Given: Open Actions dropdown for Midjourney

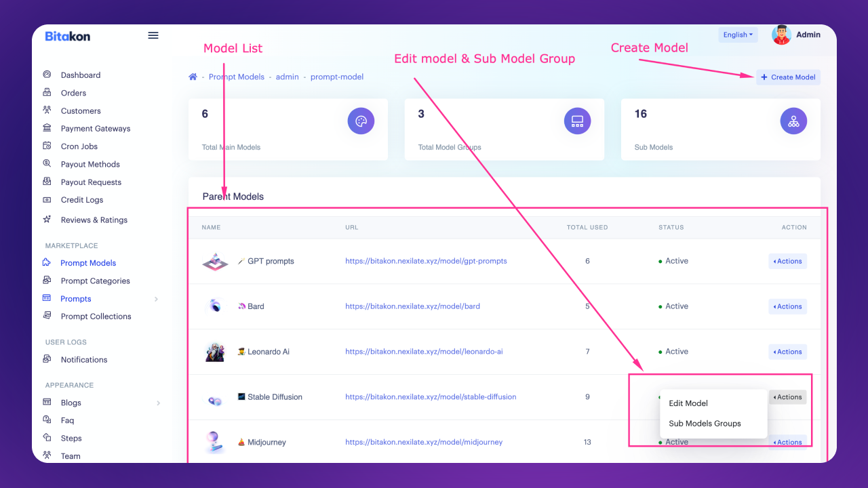Looking at the screenshot, I should 787,442.
